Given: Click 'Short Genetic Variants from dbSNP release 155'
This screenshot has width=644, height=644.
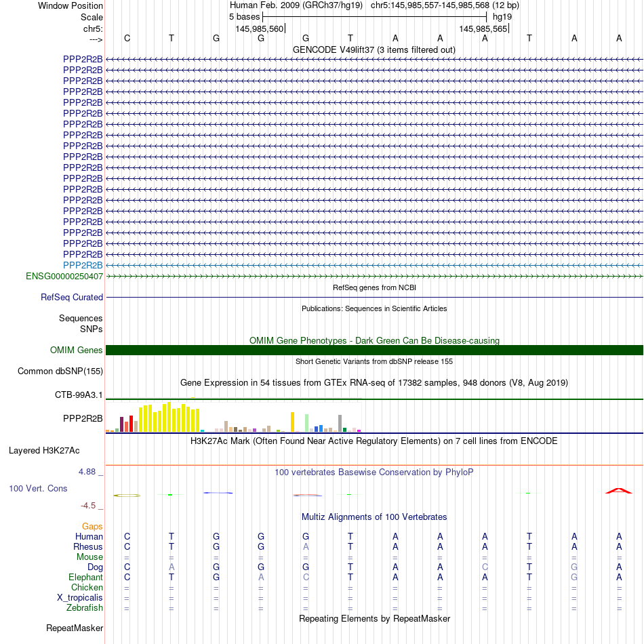Looking at the screenshot, I should (x=374, y=361).
